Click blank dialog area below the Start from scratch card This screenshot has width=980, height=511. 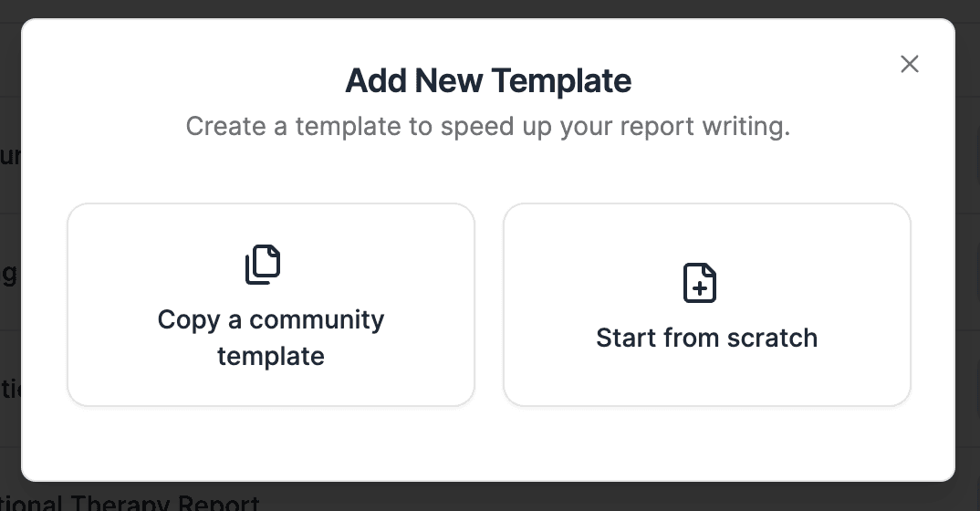706,443
